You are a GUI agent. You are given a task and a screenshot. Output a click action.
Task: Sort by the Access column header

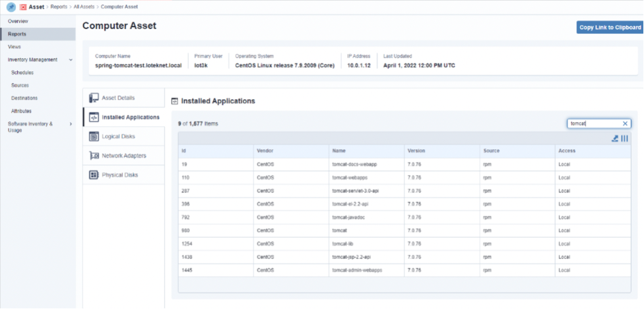[x=593, y=151]
